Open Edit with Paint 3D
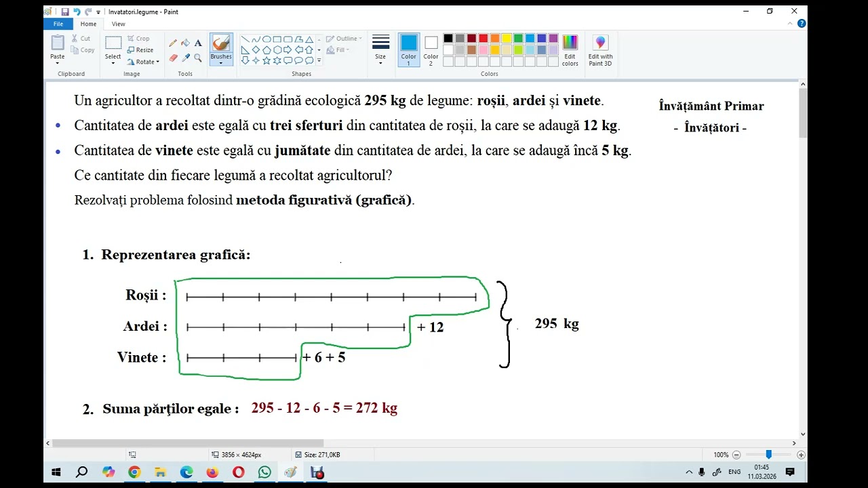The height and width of the screenshot is (488, 868). [600, 51]
